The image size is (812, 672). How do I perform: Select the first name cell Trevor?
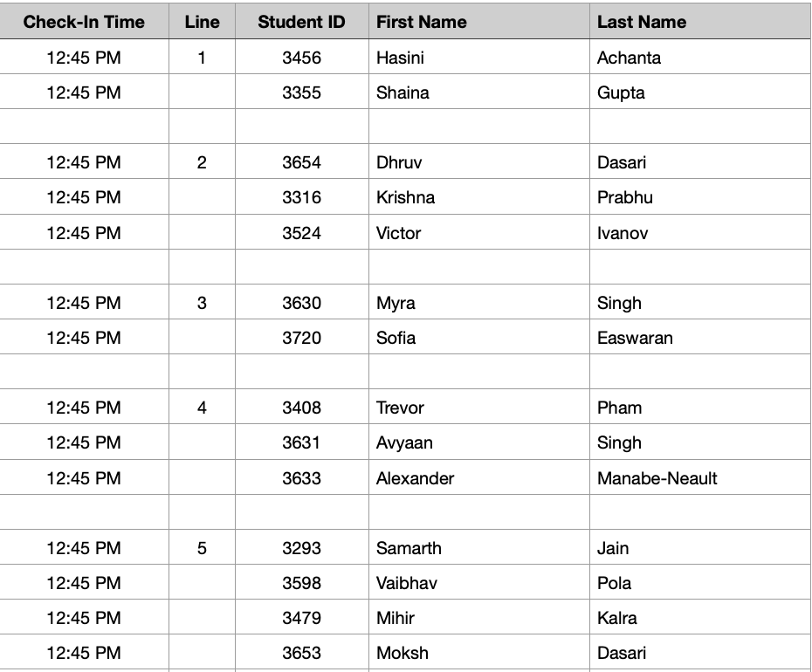(479, 408)
